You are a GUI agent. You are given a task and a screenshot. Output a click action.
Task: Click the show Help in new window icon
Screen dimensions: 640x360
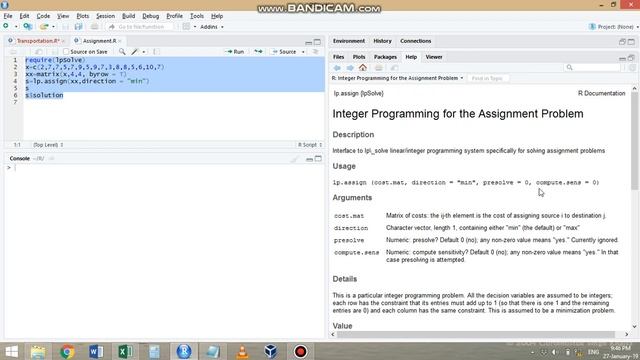(x=394, y=68)
